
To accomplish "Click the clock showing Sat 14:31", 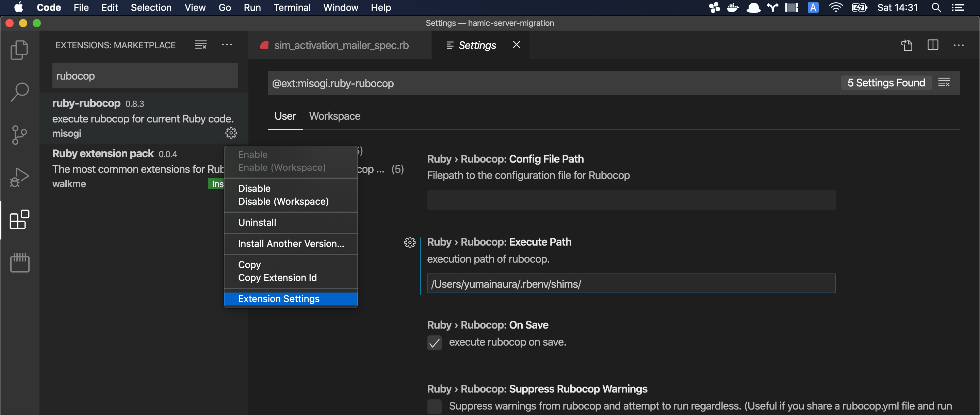I will click(x=897, y=7).
